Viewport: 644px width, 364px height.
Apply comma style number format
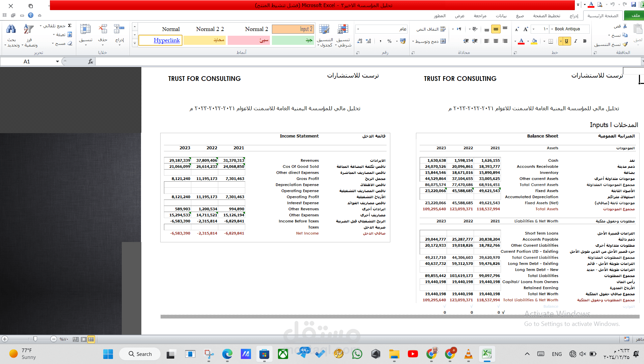381,41
